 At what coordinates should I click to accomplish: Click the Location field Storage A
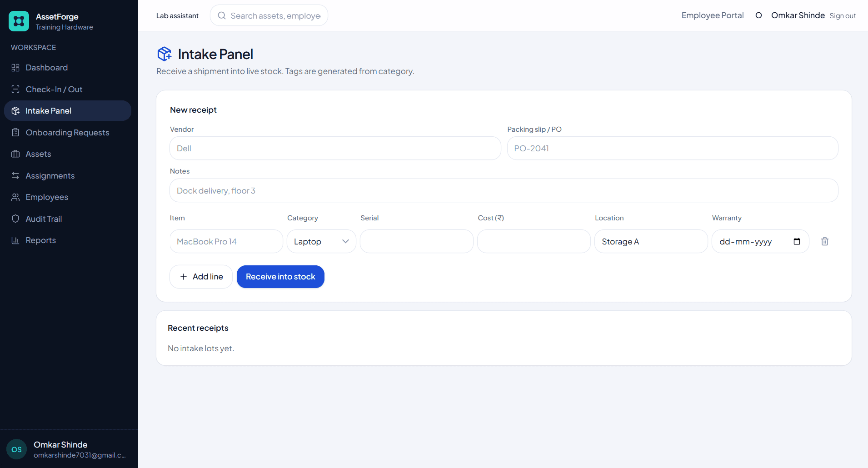pos(651,241)
